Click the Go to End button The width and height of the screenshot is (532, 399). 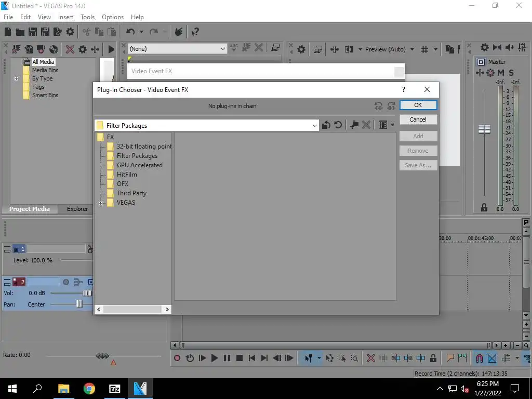[x=264, y=358]
